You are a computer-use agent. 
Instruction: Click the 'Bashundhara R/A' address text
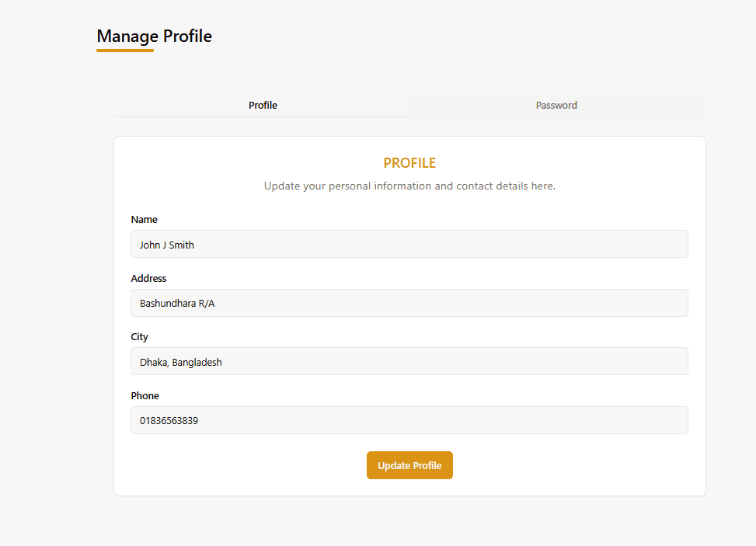(177, 304)
